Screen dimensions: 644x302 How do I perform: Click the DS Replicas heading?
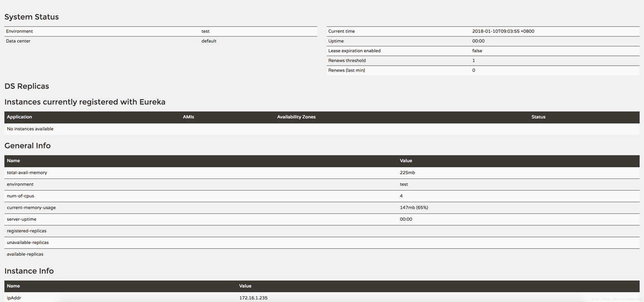click(26, 86)
